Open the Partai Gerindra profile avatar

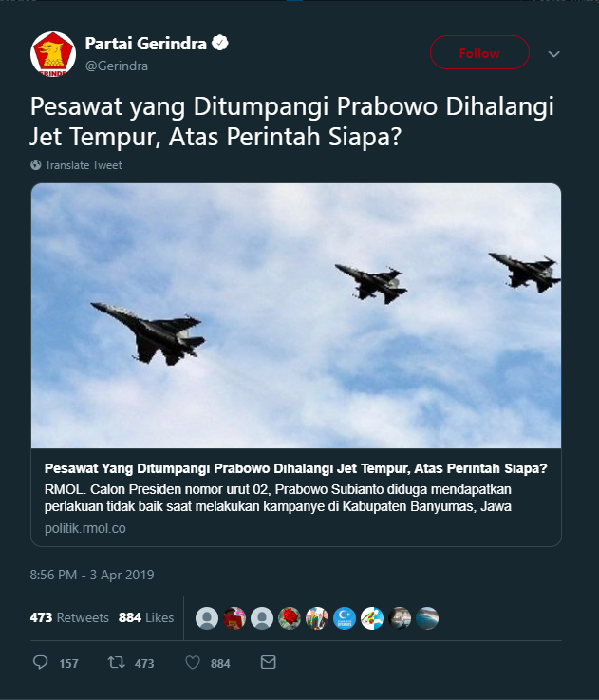[53, 54]
